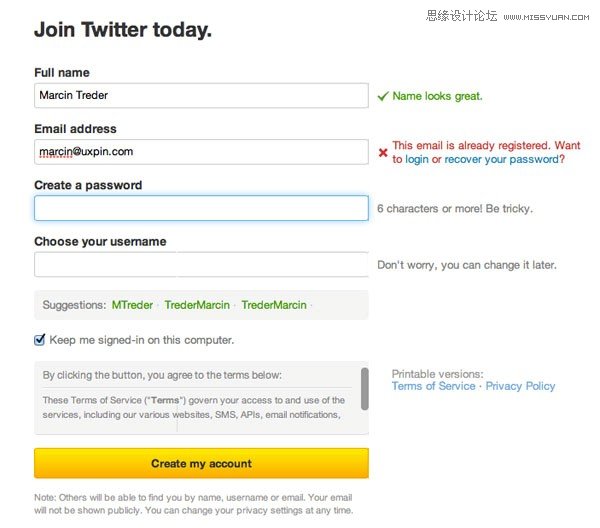Toggle Keep me signed-in checkbox
The width and height of the screenshot is (600, 528).
(40, 340)
